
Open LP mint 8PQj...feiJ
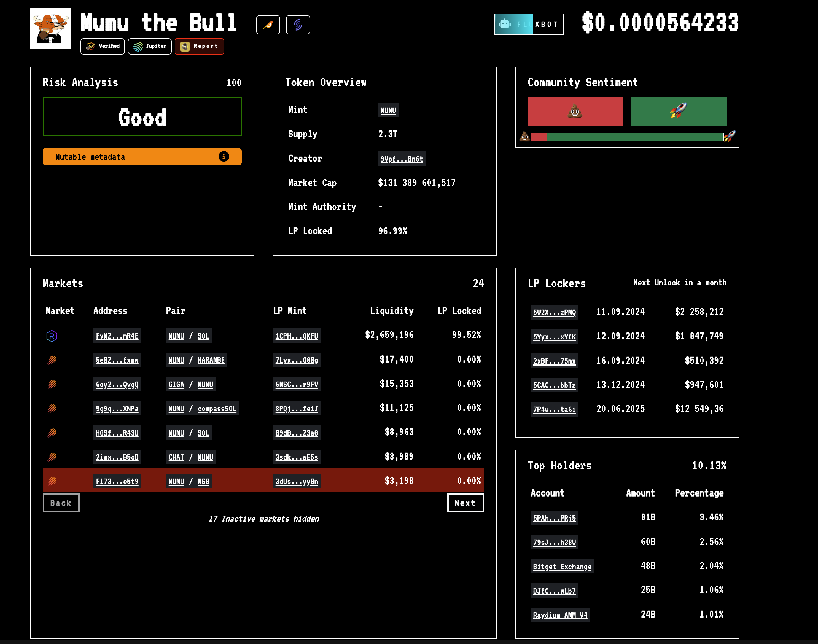[297, 408]
